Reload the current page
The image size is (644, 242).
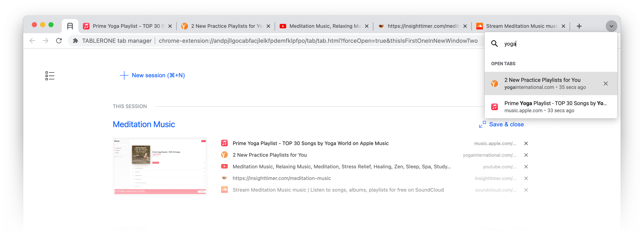point(59,41)
